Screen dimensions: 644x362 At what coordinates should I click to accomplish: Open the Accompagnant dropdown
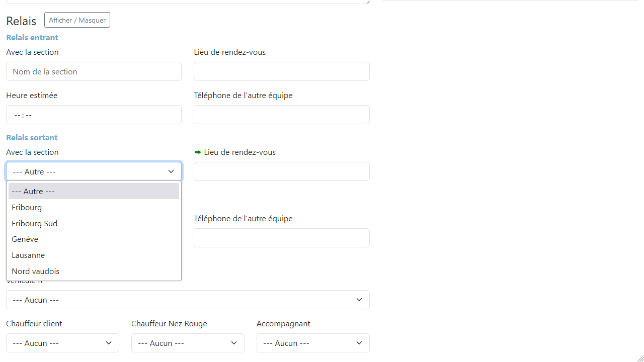click(313, 343)
